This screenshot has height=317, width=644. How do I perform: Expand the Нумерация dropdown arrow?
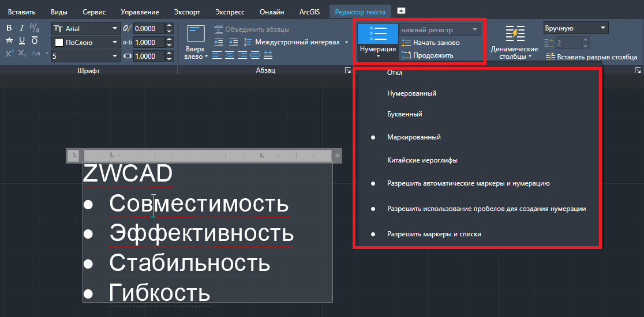click(x=378, y=56)
